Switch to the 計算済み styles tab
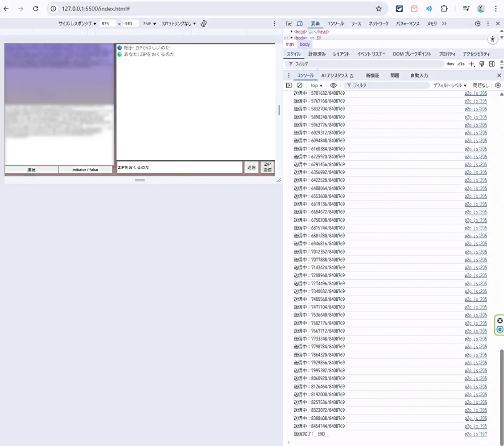Image resolution: width=504 pixels, height=446 pixels. point(317,54)
